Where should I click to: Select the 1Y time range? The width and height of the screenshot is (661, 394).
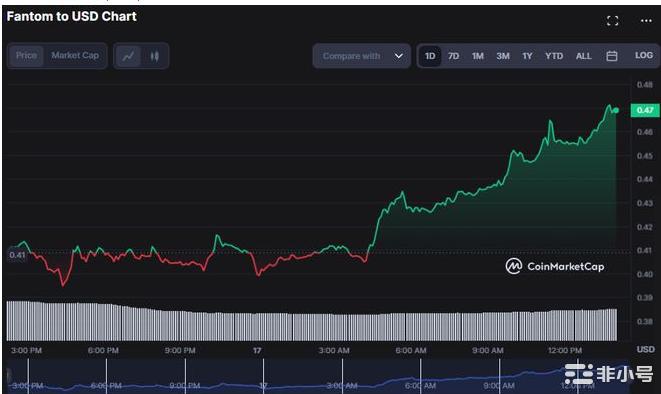tap(527, 56)
